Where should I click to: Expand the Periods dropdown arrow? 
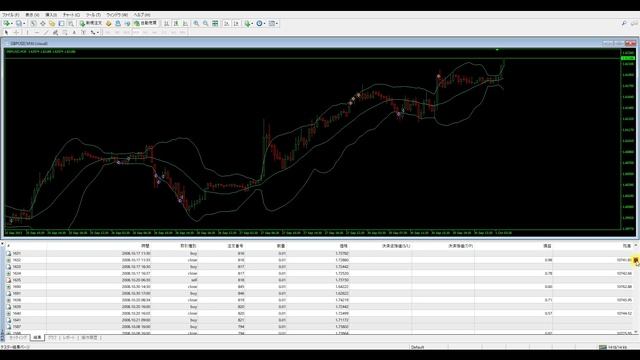click(264, 23)
